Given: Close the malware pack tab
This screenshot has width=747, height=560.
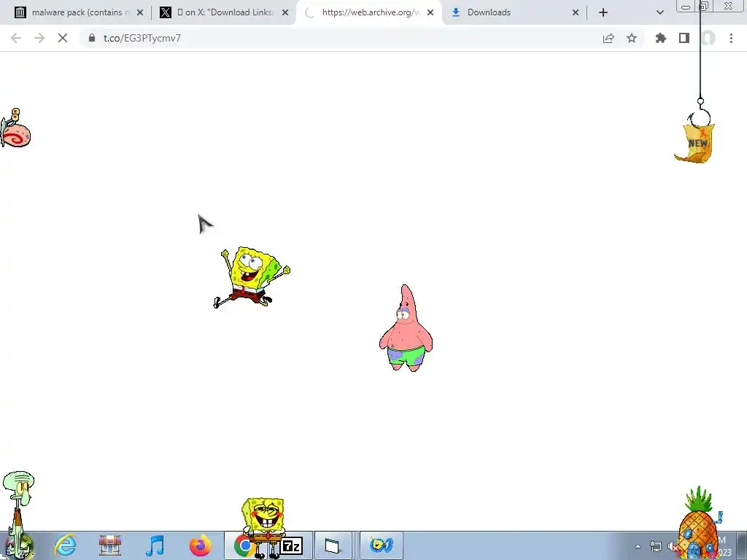Looking at the screenshot, I should tap(140, 13).
